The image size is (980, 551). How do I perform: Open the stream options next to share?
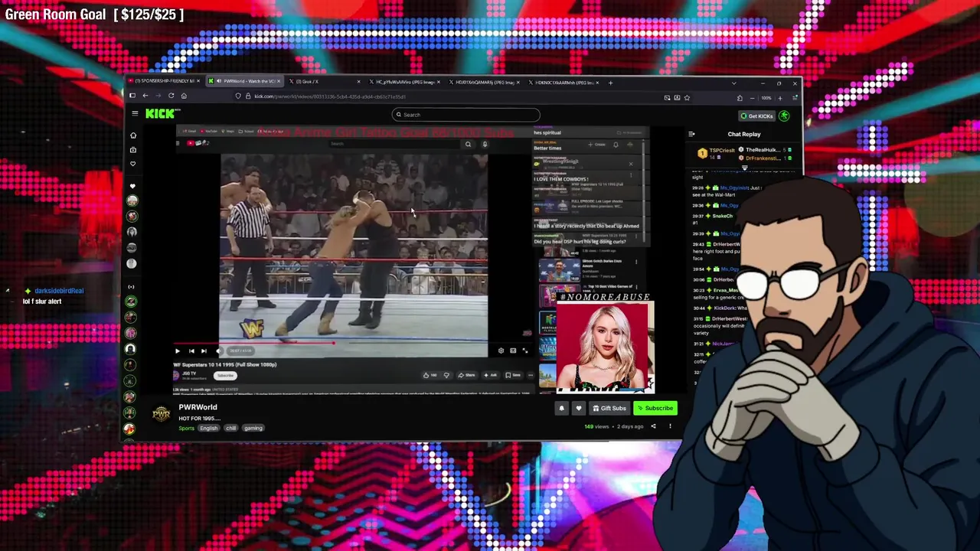pos(670,426)
